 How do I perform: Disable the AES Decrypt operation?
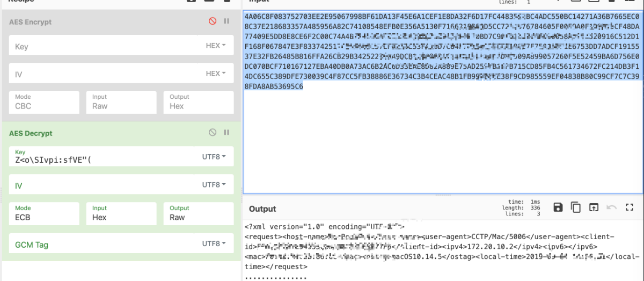(213, 132)
